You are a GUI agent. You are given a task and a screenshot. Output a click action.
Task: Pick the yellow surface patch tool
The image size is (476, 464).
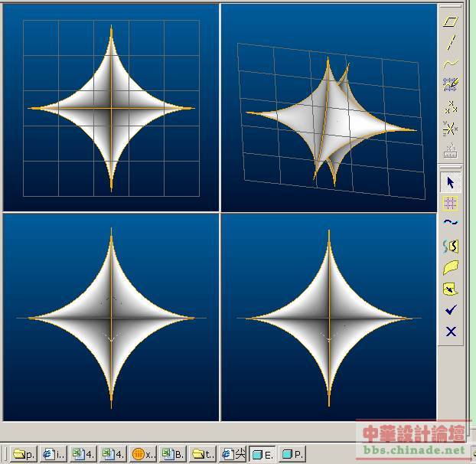point(451,267)
